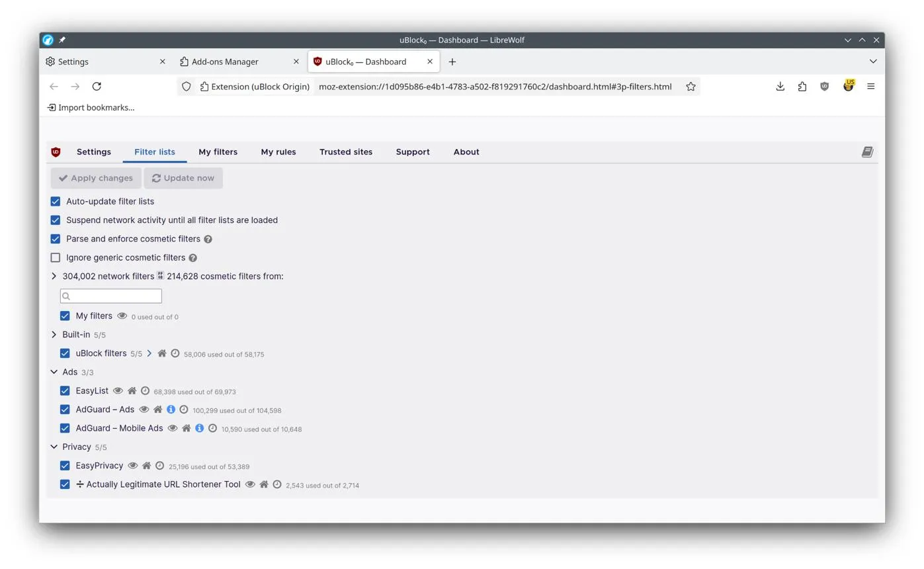Click Import bookmarks in bookmarks bar

91,107
